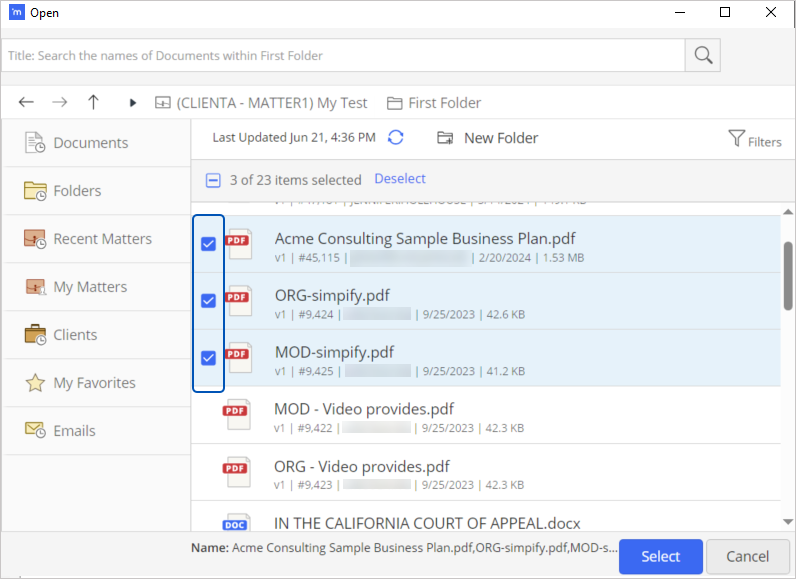Screen dimensions: 796x579
Task: Open the Emails sidebar tab
Action: click(x=96, y=430)
